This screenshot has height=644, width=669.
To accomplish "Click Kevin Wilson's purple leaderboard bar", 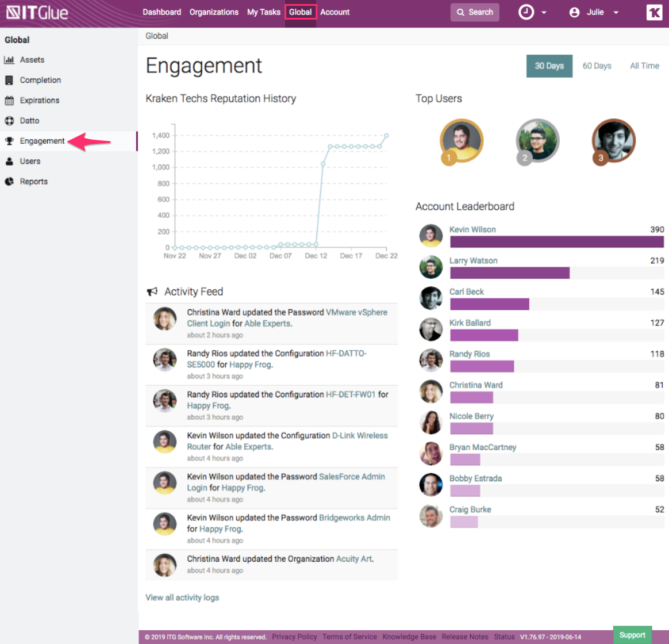I will 556,242.
